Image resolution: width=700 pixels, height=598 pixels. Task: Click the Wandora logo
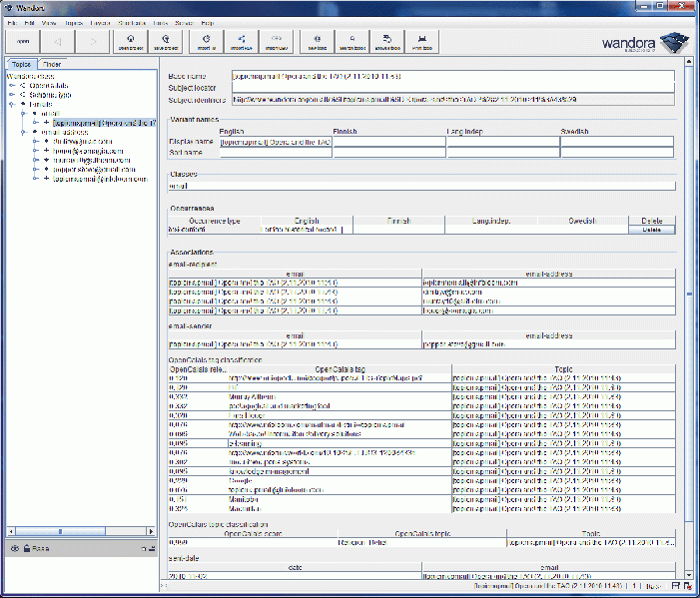pos(644,43)
